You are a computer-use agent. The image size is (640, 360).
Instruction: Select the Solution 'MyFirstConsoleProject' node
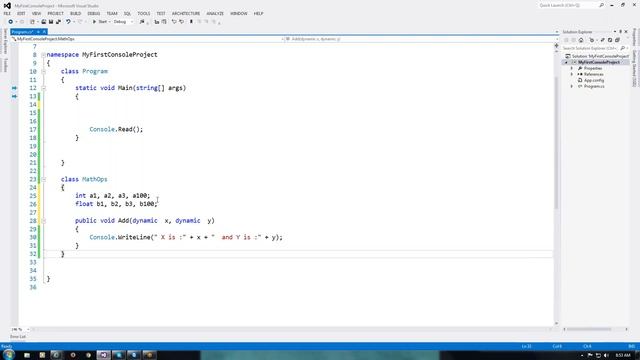[597, 56]
